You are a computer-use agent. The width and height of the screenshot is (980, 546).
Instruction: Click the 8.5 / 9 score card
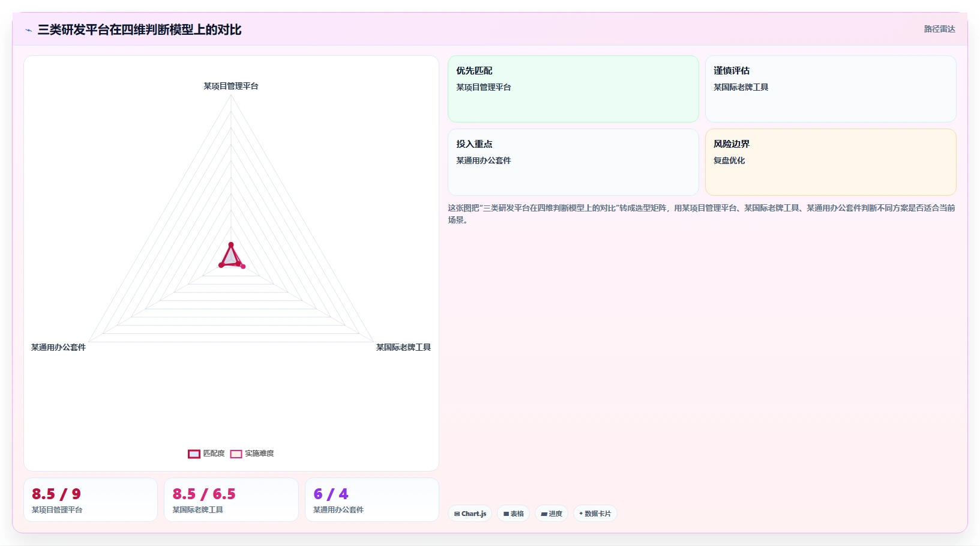click(91, 500)
